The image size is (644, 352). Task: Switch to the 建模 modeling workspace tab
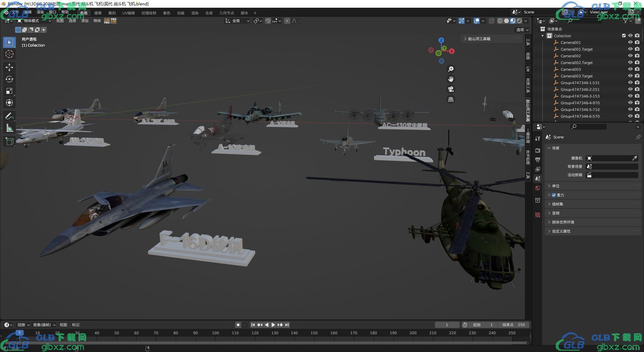(x=98, y=13)
